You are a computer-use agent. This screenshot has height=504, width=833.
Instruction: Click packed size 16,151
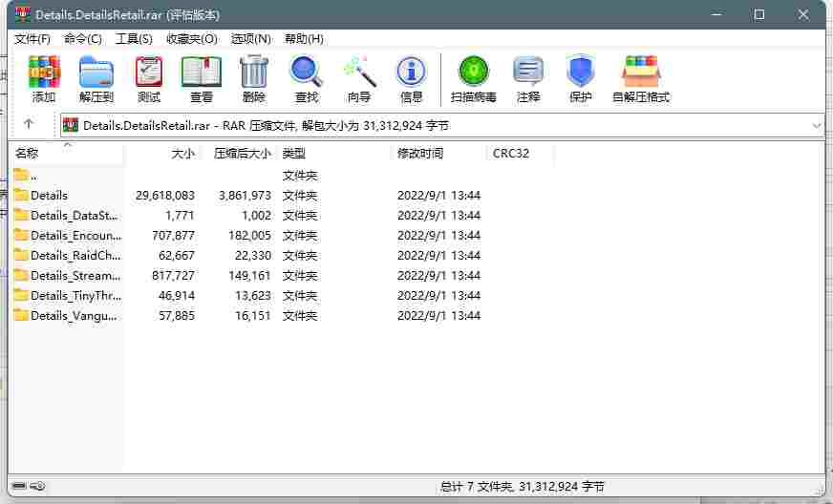(253, 315)
